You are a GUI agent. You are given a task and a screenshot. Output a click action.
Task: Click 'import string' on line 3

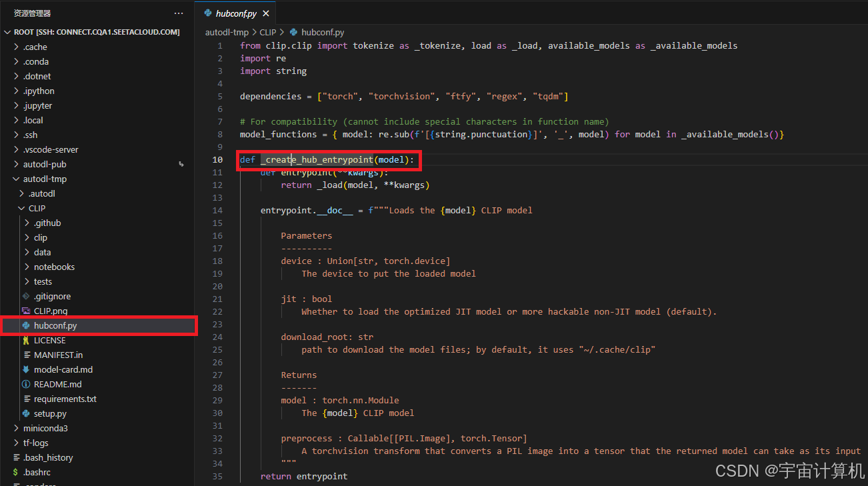point(273,71)
